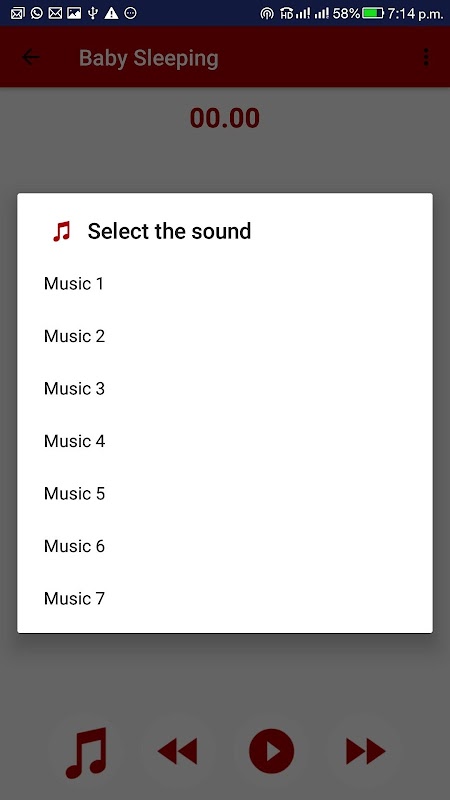Start playback with the play button

point(271,752)
